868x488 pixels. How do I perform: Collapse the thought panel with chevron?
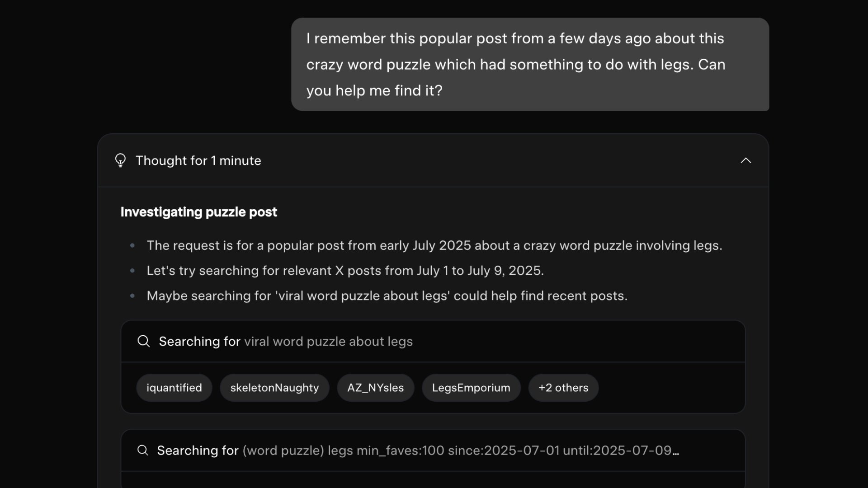point(745,160)
